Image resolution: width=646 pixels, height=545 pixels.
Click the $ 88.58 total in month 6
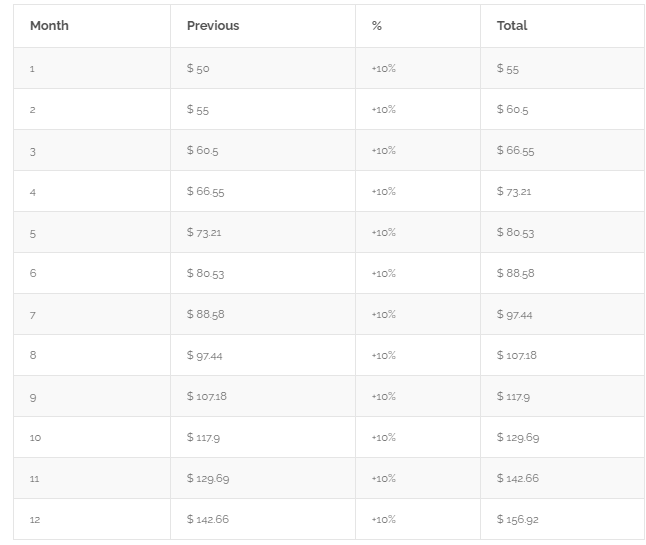[x=515, y=274]
